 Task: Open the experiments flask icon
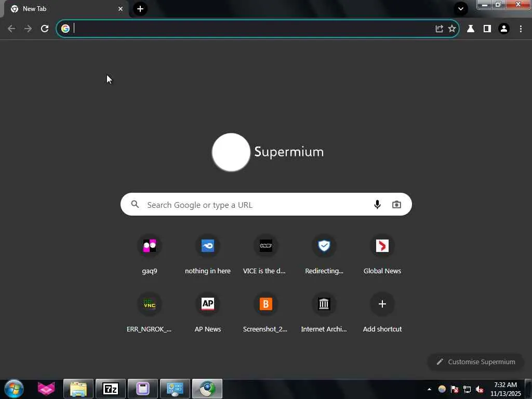[x=471, y=29]
